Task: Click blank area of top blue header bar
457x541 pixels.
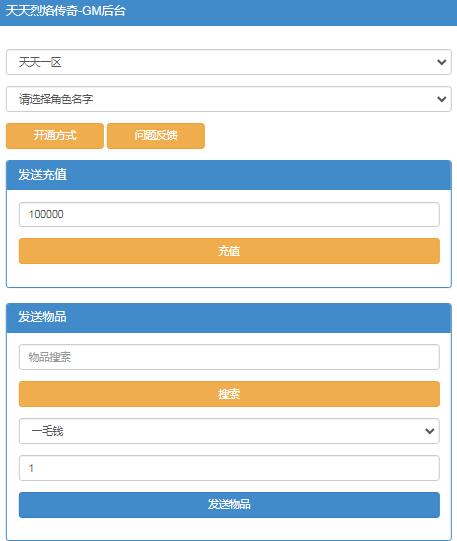Action: (x=293, y=12)
